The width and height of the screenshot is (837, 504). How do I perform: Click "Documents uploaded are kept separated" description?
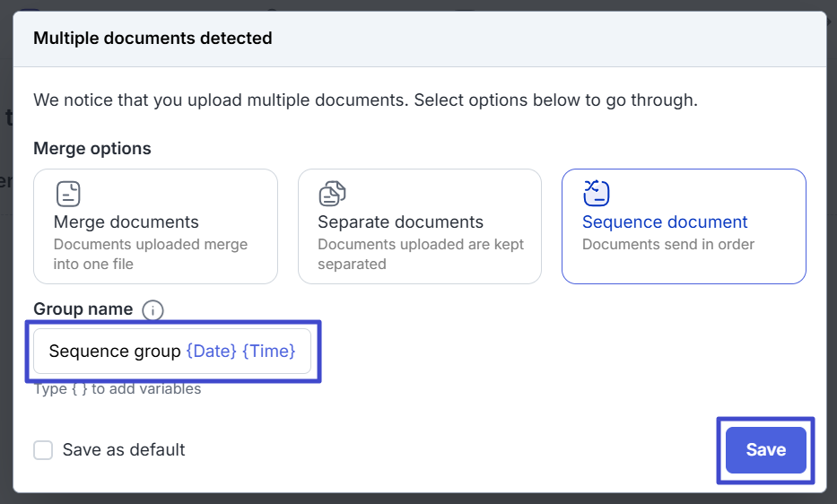(x=420, y=254)
